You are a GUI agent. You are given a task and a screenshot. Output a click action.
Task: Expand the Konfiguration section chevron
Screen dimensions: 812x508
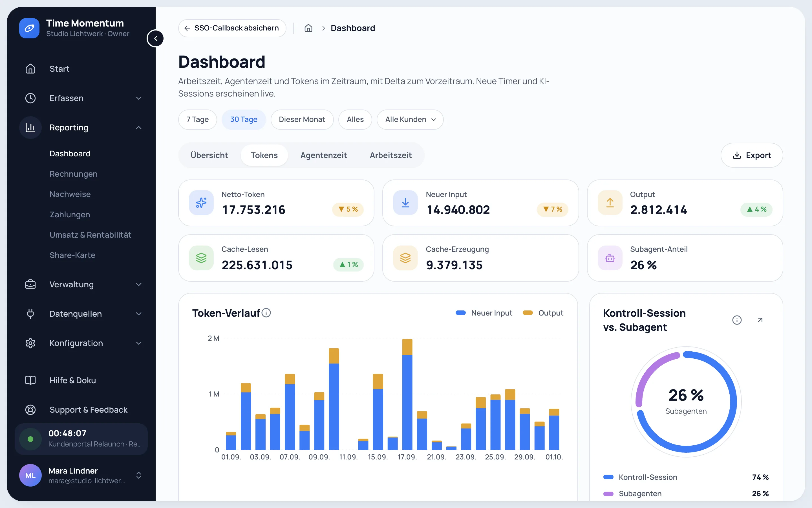139,343
